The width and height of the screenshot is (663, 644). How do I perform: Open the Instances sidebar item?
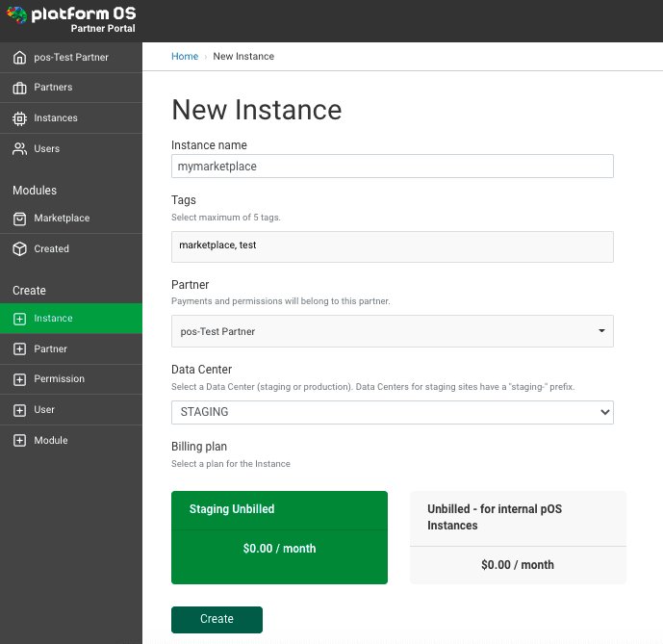(x=71, y=118)
